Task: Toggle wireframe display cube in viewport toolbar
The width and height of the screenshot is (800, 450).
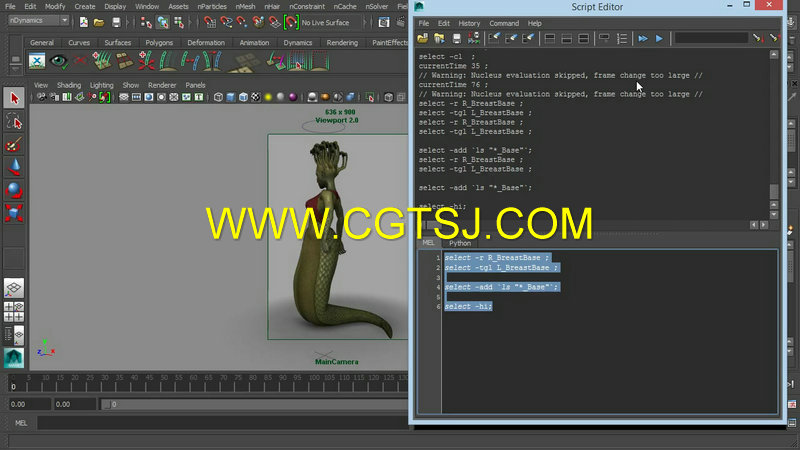Action: [x=218, y=97]
